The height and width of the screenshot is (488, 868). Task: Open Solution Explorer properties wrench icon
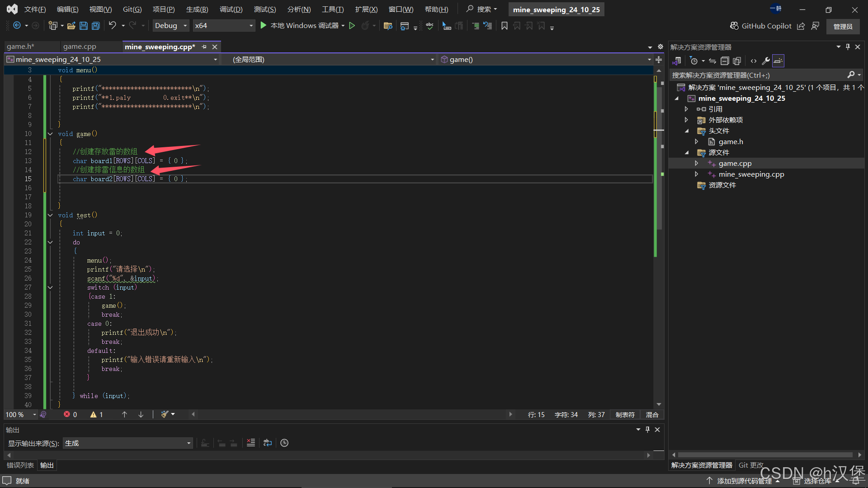tap(765, 61)
